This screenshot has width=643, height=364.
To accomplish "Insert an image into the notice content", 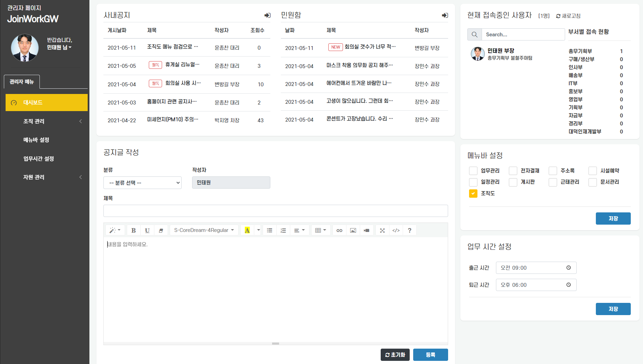I will (353, 230).
